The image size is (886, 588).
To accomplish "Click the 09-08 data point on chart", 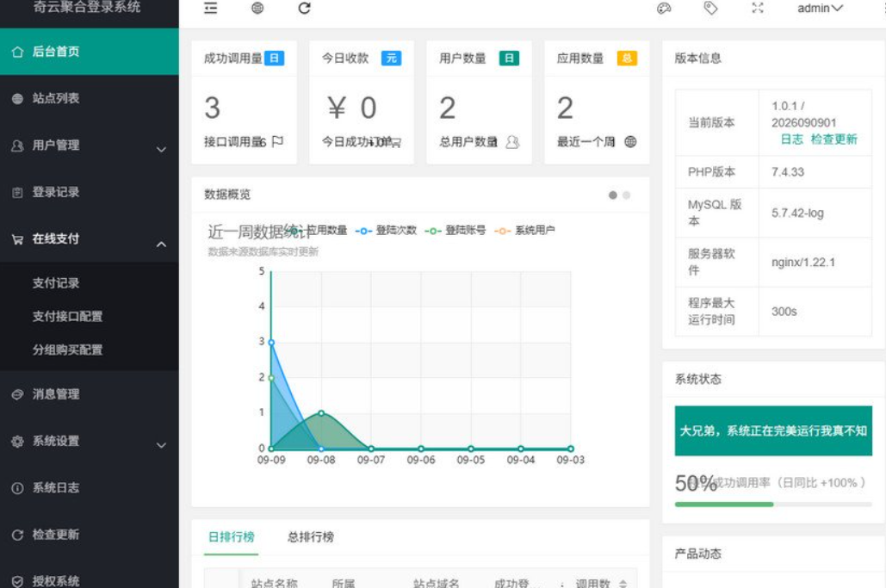I will (321, 413).
